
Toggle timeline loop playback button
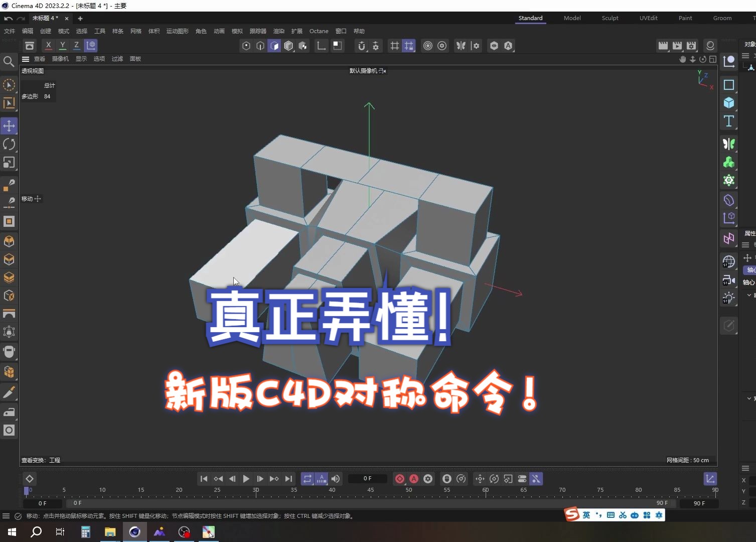[x=308, y=479]
